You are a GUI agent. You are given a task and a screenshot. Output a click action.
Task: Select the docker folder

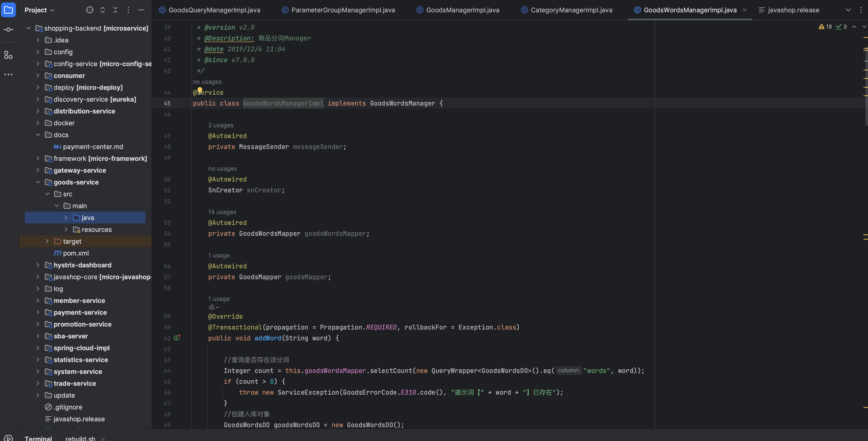click(64, 123)
